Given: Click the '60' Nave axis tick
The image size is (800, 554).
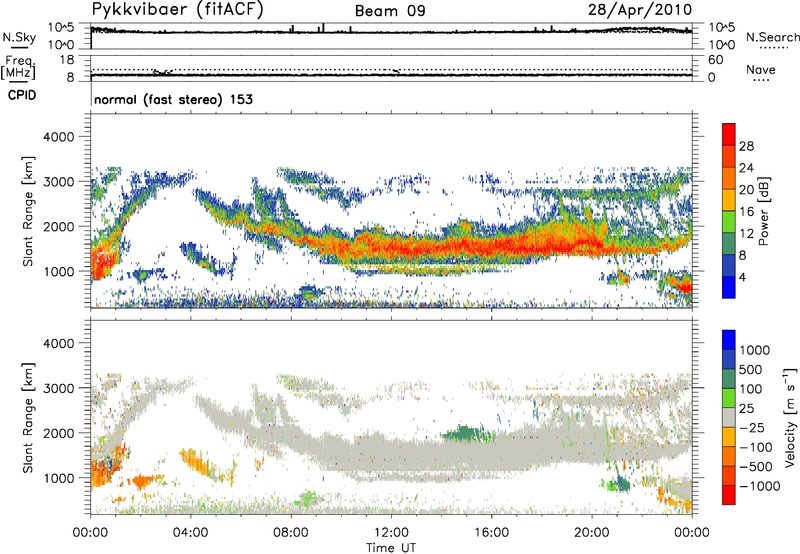Looking at the screenshot, I should 715,60.
